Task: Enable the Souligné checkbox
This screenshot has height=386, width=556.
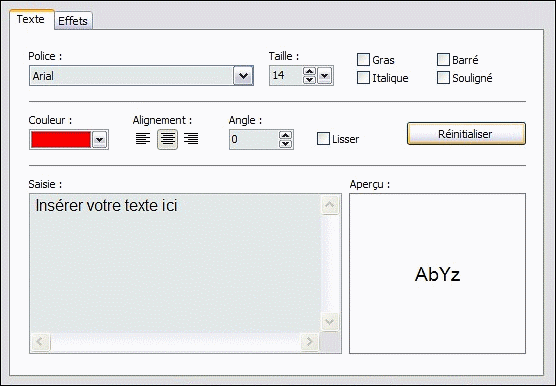Action: 443,78
